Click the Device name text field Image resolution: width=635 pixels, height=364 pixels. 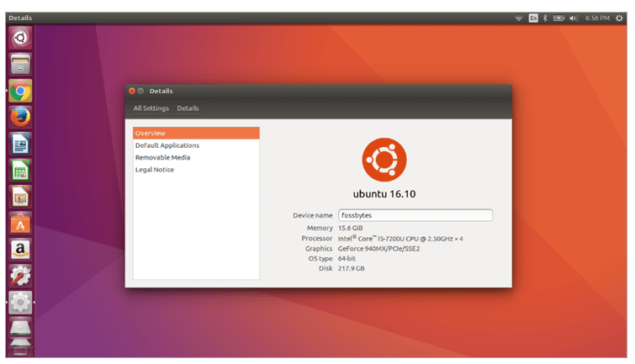(x=415, y=215)
